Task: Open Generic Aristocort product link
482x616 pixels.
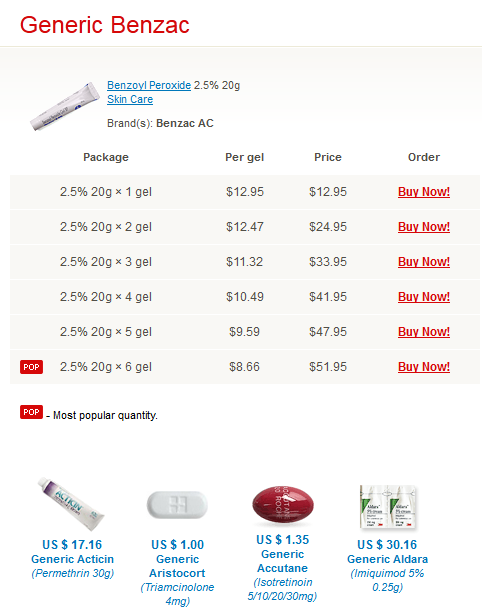Action: pos(177,566)
